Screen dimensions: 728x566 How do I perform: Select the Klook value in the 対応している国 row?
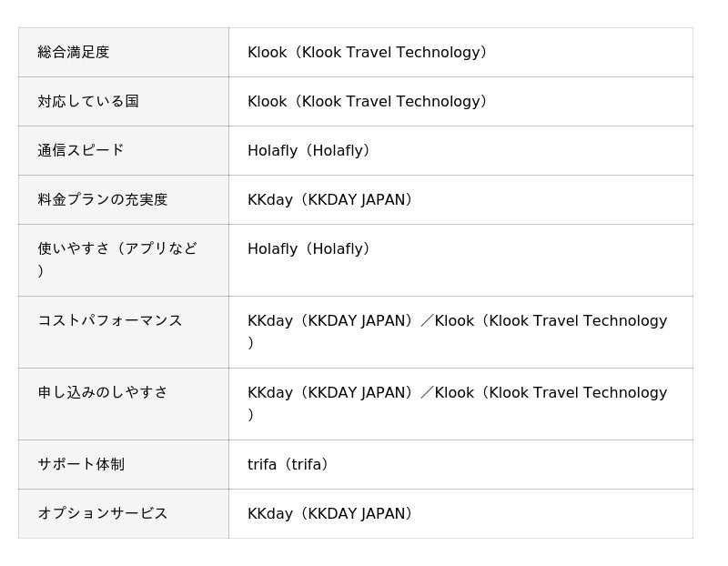coord(368,102)
